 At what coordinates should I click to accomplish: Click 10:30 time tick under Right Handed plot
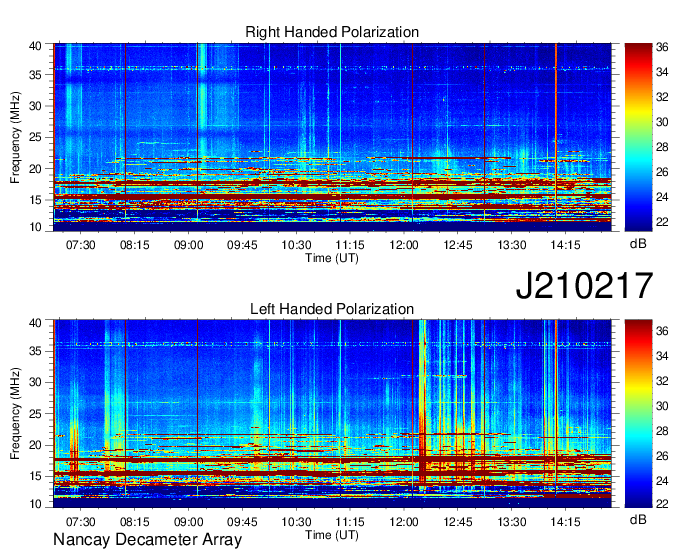click(297, 245)
